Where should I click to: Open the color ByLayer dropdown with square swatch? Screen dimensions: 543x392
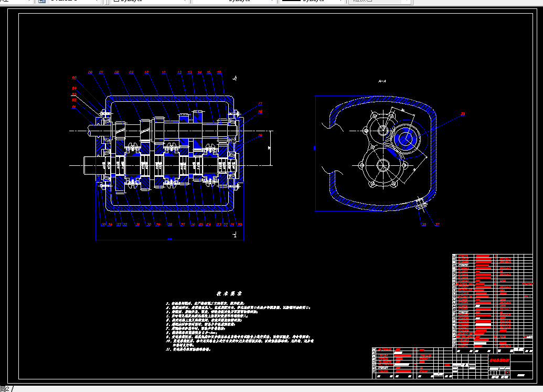(150, 1)
